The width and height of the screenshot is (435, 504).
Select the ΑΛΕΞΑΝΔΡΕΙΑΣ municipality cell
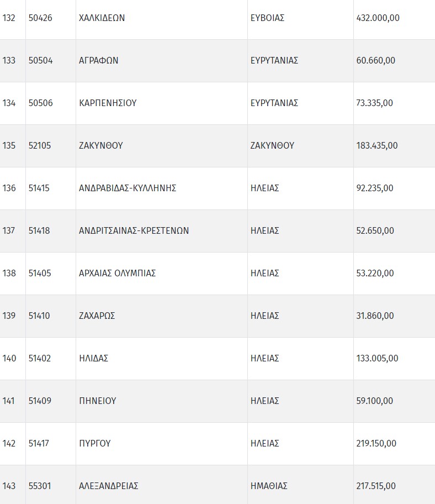109,486
